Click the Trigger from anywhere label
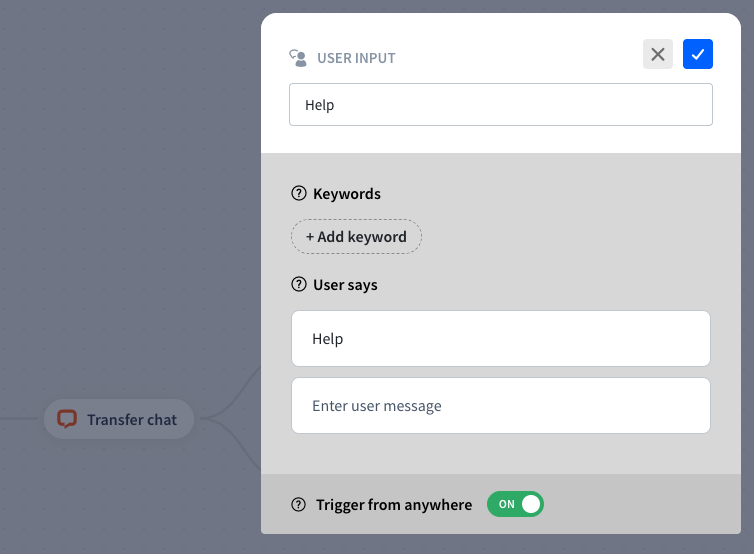The image size is (754, 554). pos(394,505)
